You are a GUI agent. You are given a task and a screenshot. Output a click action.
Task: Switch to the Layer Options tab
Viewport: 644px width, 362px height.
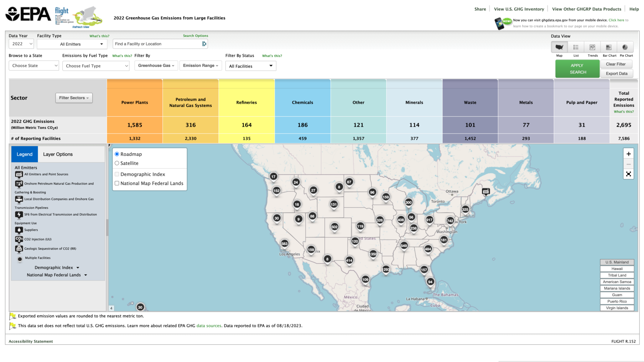coord(57,154)
